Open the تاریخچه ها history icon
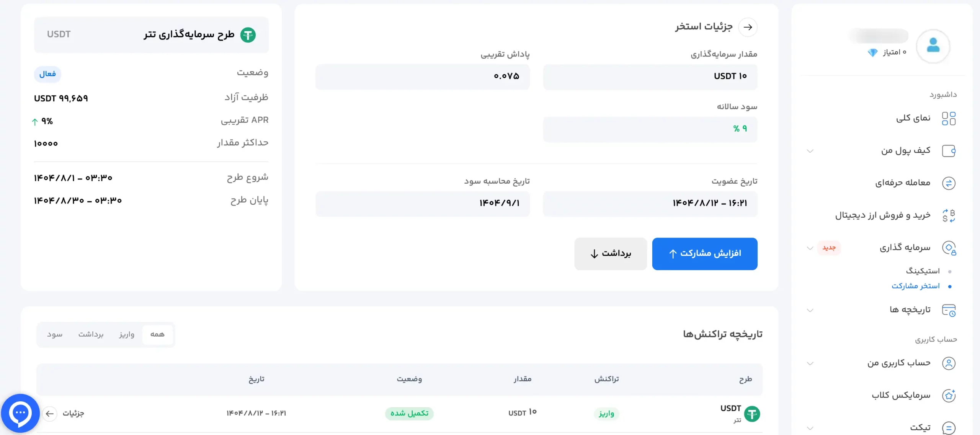 [950, 310]
